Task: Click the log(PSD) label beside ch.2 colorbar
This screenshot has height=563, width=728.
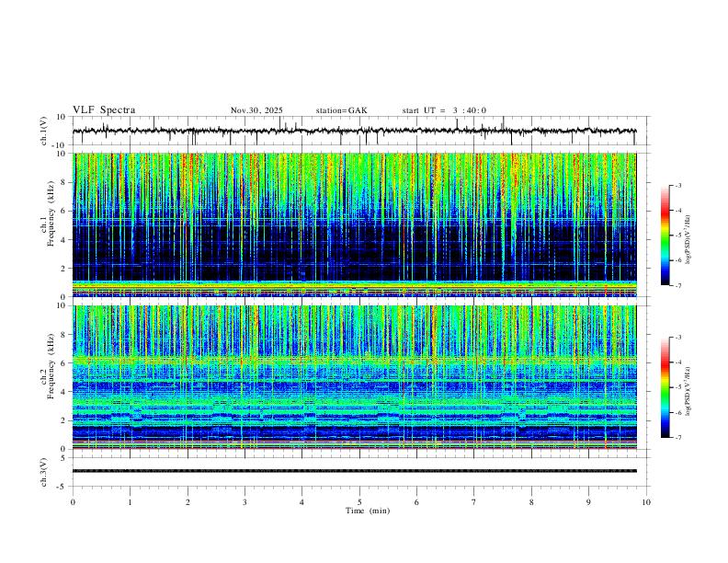Action: (688, 392)
